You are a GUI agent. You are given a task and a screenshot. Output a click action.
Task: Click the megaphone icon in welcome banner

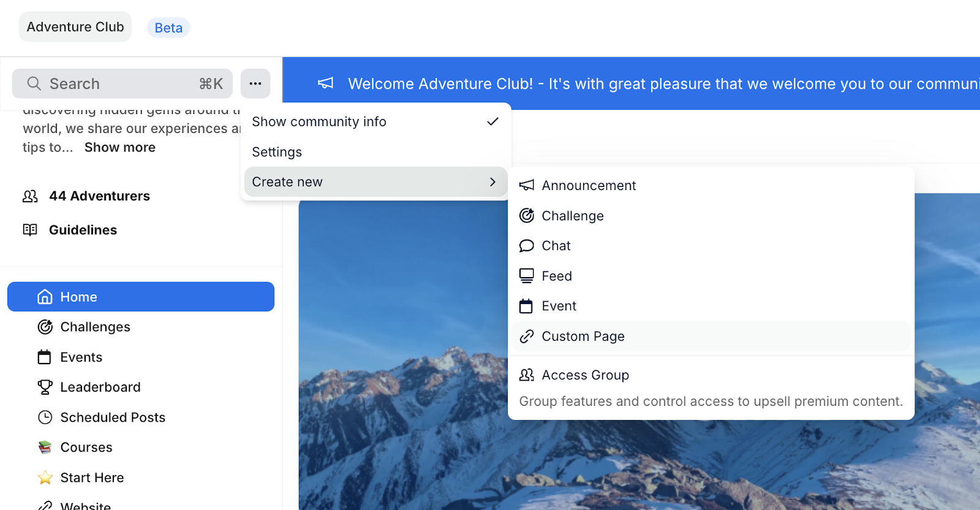click(x=325, y=83)
